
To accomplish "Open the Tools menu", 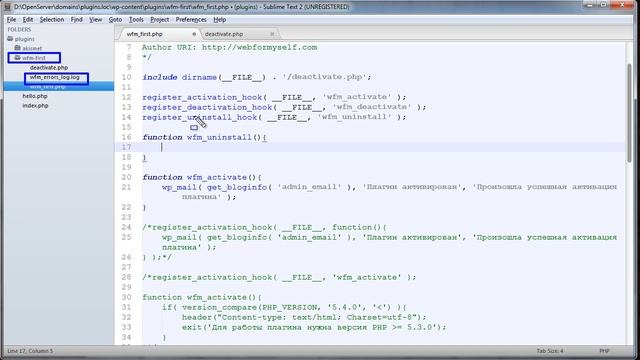I will pos(136,20).
